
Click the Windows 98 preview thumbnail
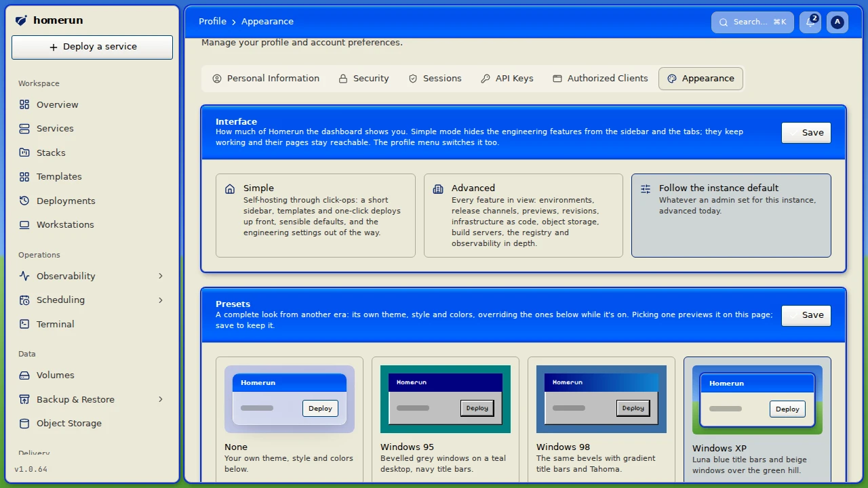click(601, 399)
